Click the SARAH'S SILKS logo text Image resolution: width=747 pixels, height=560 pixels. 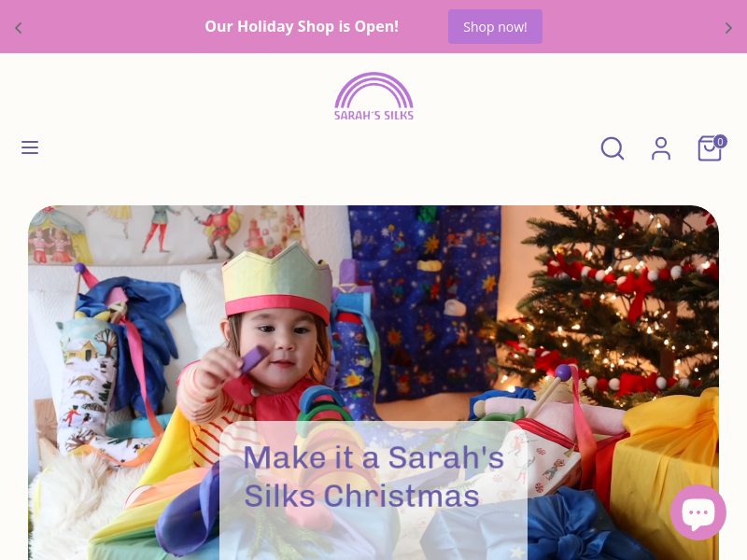(374, 115)
